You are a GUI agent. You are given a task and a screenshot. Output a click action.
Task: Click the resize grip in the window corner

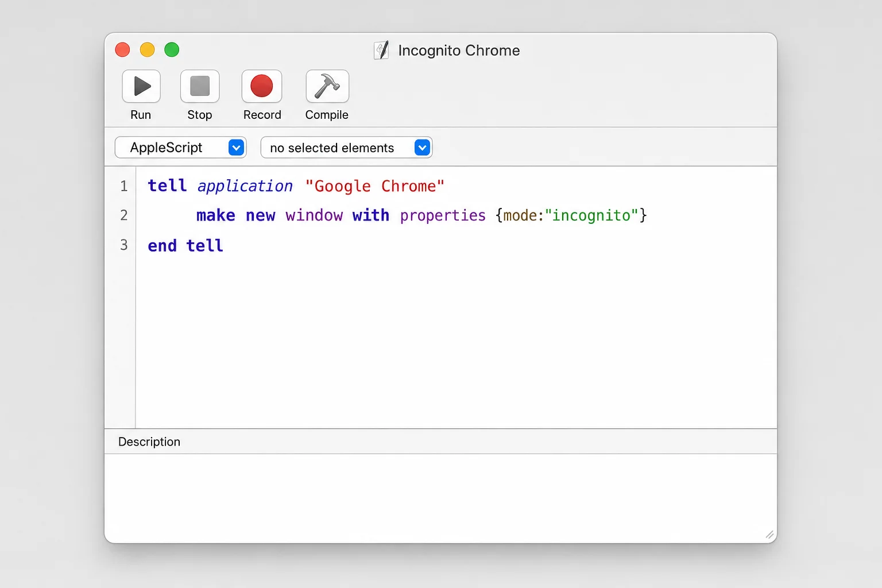click(x=769, y=535)
